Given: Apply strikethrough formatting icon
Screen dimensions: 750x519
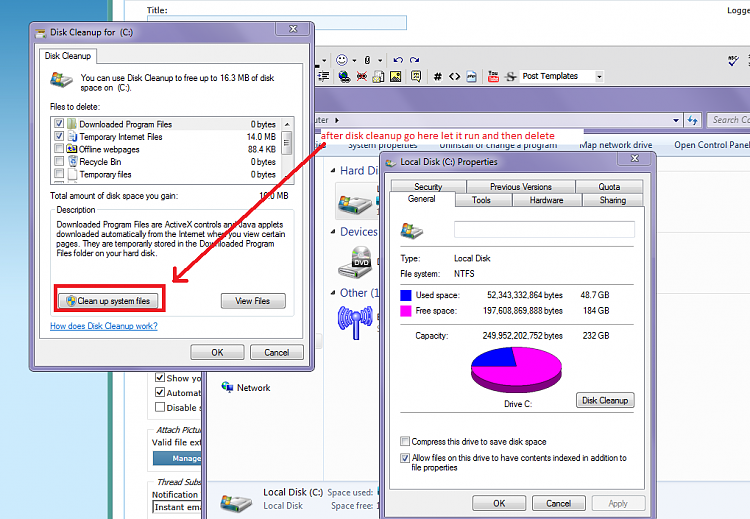Looking at the screenshot, I should (511, 76).
